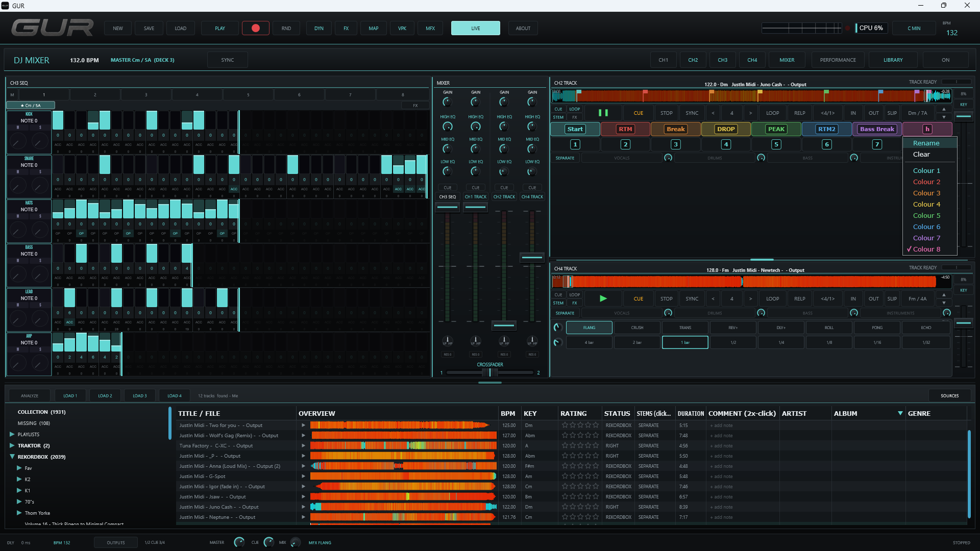The width and height of the screenshot is (980, 551).
Task: Adjust the CH4 track low EQ knob
Action: click(532, 171)
